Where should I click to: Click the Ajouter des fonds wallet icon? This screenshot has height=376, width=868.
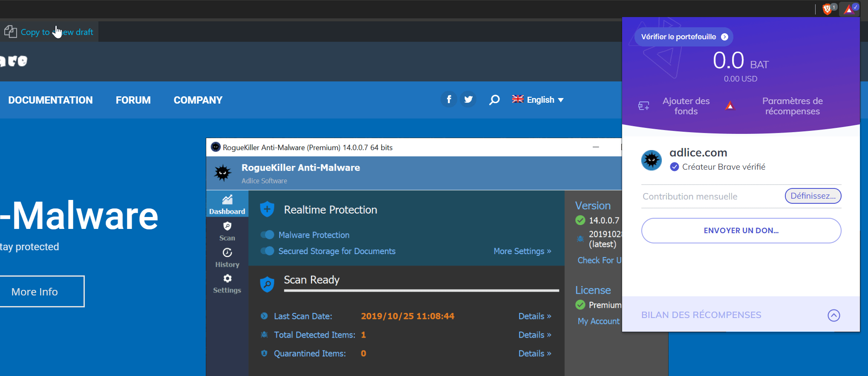643,106
